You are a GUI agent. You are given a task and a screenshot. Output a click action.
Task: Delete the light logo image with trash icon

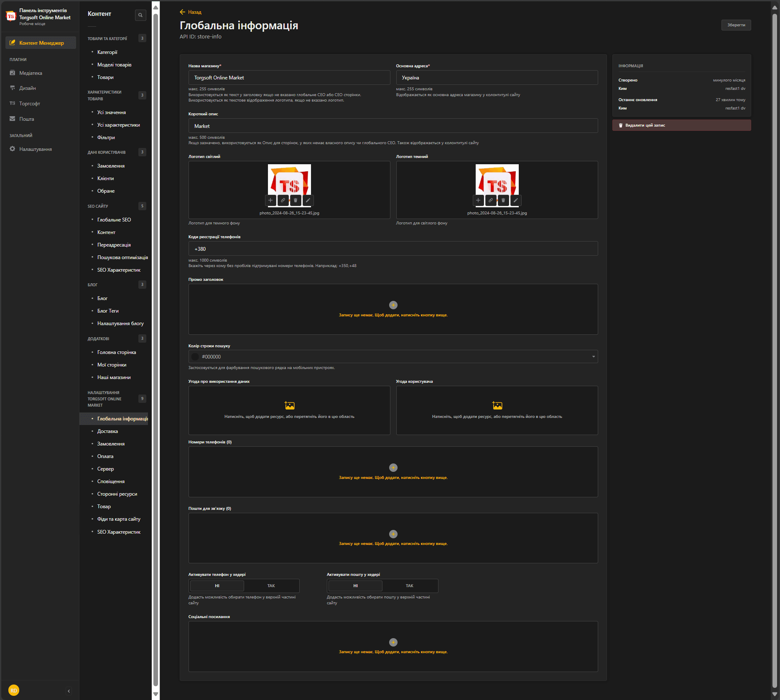[x=296, y=201]
